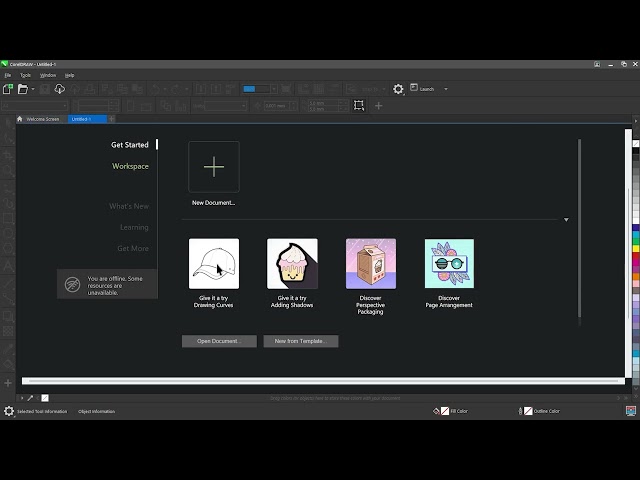Image resolution: width=640 pixels, height=480 pixels.
Task: Open the Learning section
Action: coord(134,227)
